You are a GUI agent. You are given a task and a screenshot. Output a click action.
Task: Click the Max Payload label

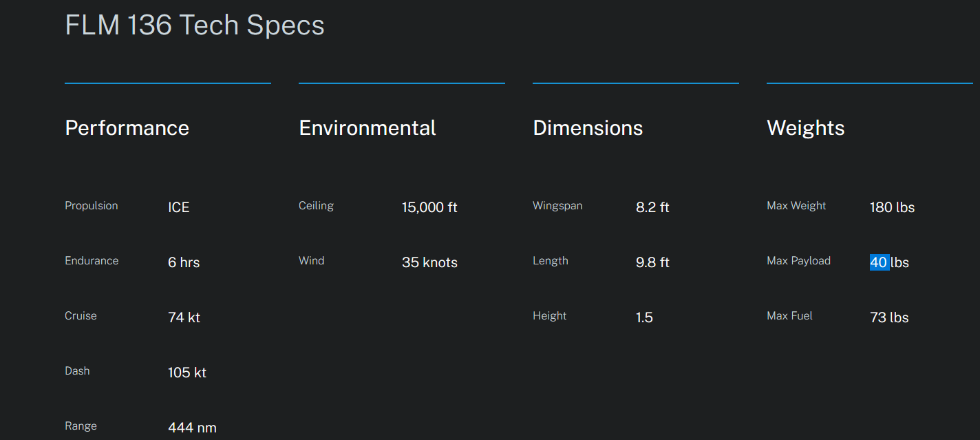point(798,261)
